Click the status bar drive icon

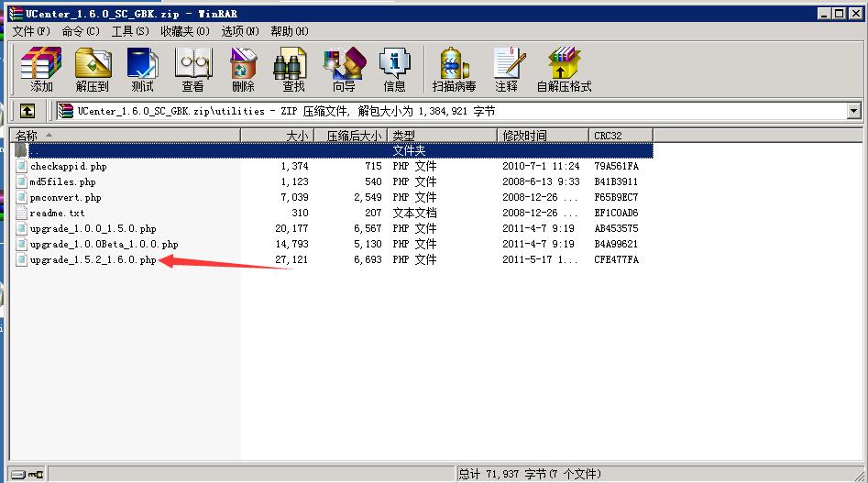tap(18, 474)
